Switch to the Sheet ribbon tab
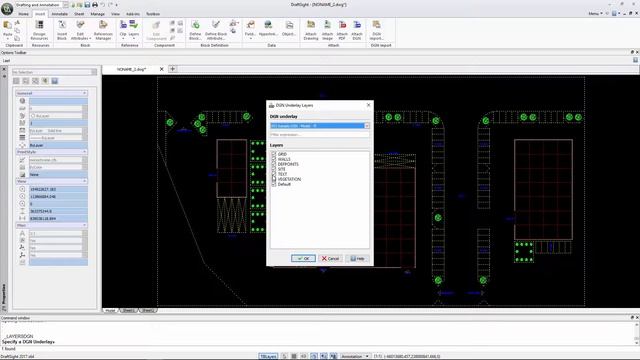This screenshot has height=360, width=640. (x=79, y=14)
